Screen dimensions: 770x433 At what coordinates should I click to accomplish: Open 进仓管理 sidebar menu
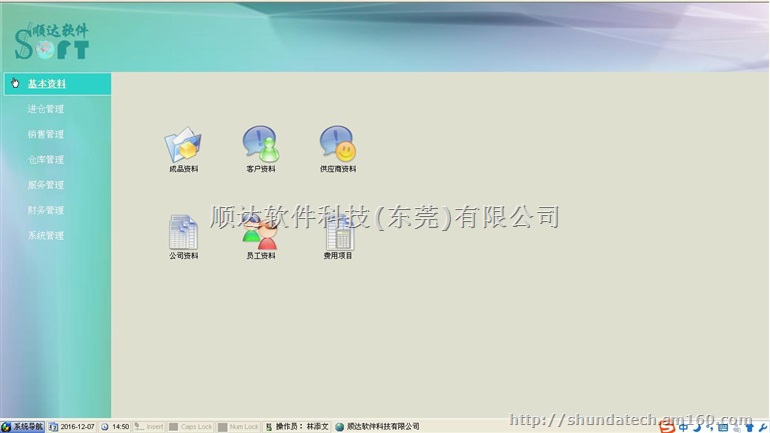[46, 109]
